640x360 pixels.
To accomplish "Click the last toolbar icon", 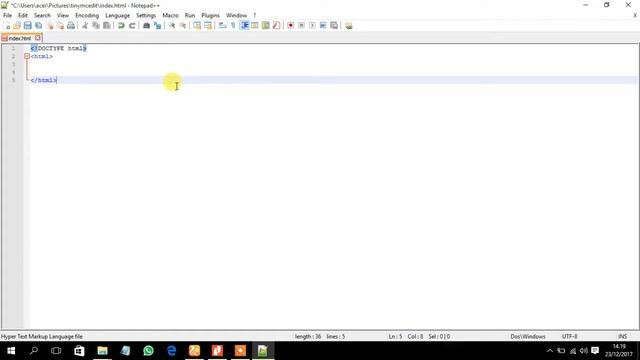I will tap(349, 26).
